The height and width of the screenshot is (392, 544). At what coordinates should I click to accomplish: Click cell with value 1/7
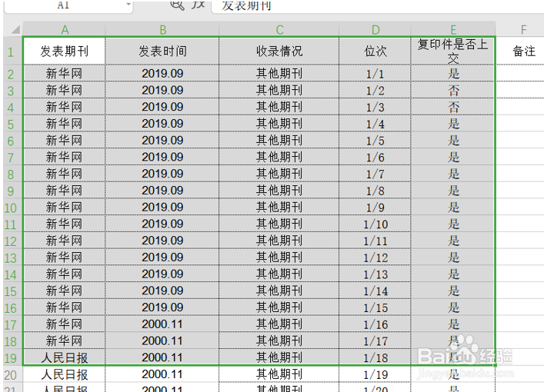click(375, 174)
